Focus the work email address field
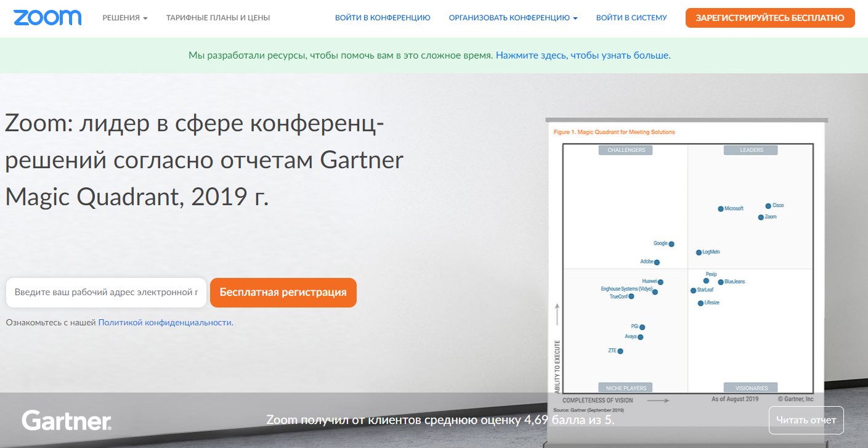 (106, 293)
